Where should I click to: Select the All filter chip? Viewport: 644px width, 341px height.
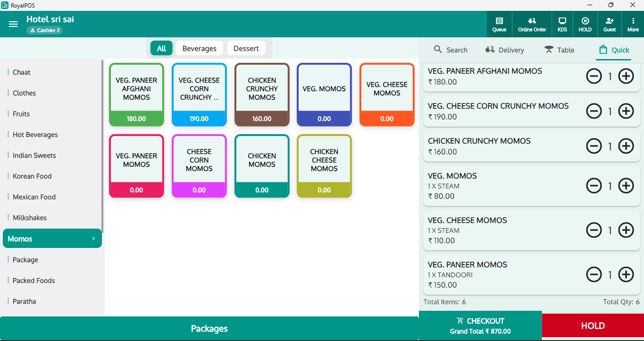point(161,48)
